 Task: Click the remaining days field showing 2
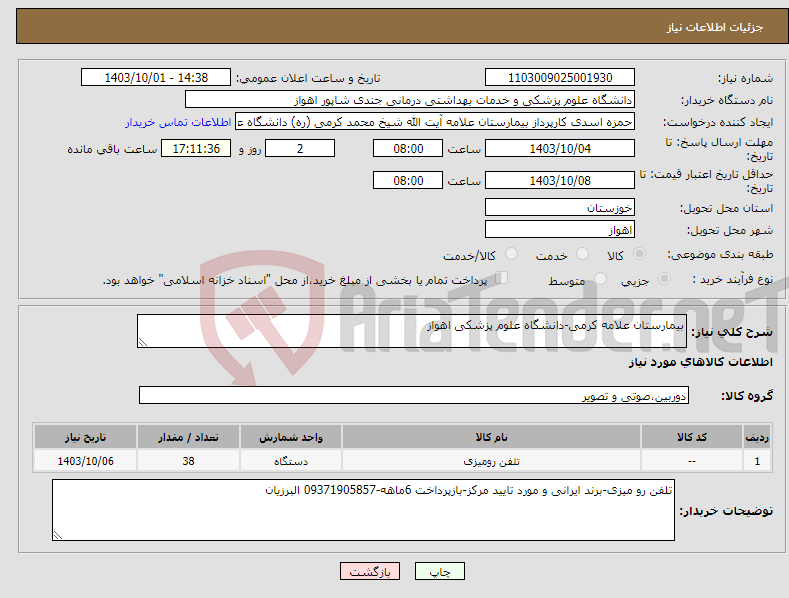click(x=300, y=148)
